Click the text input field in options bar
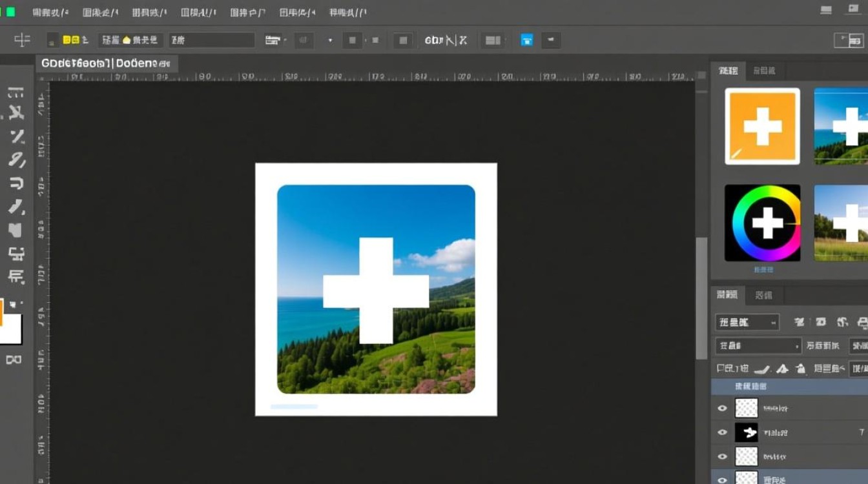Viewport: 868px width, 484px height. [x=212, y=40]
